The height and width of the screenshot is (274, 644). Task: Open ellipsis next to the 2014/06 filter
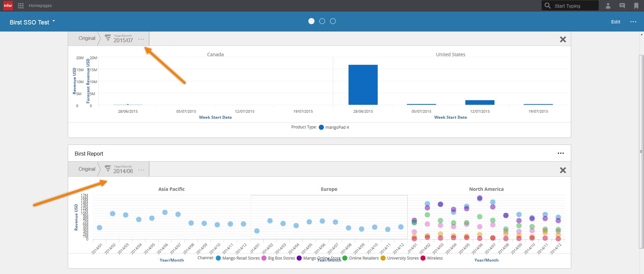[x=141, y=170]
